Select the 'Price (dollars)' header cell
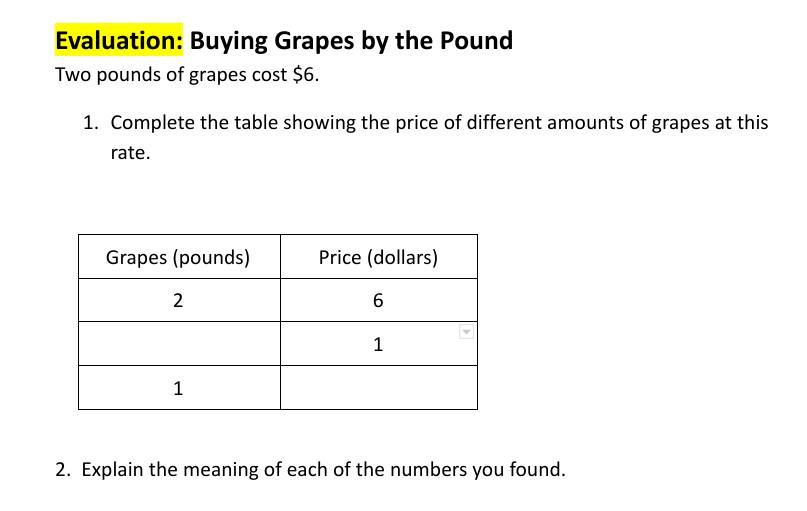807x511 pixels. pos(379,257)
